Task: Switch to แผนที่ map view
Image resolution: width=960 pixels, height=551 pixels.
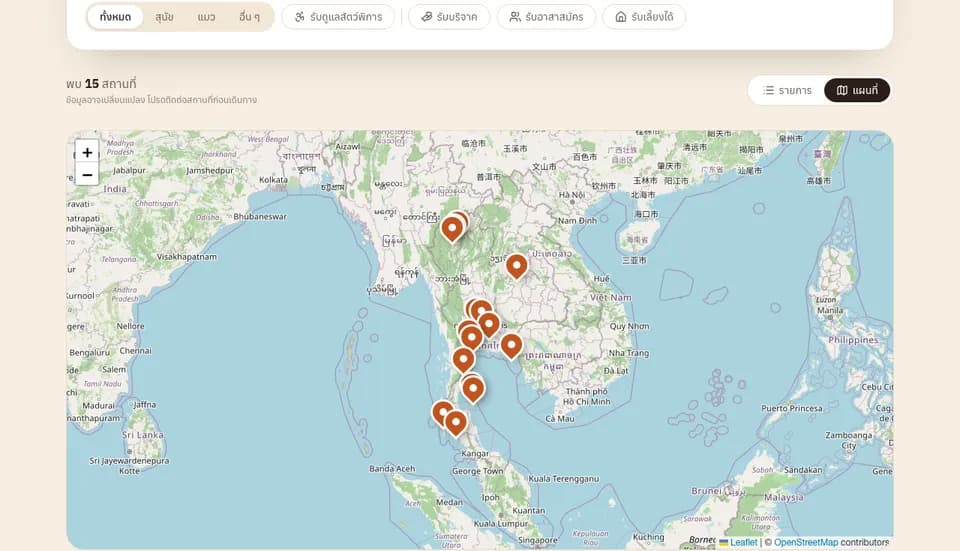Action: tap(857, 90)
